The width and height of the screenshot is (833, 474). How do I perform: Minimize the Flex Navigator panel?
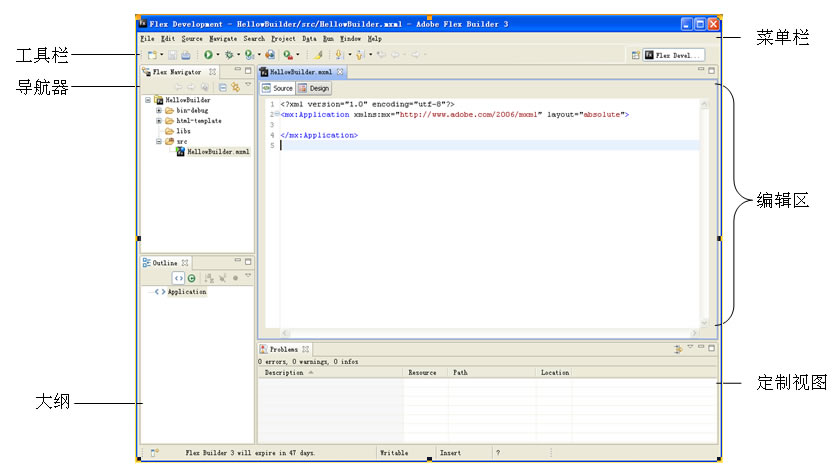point(237,70)
